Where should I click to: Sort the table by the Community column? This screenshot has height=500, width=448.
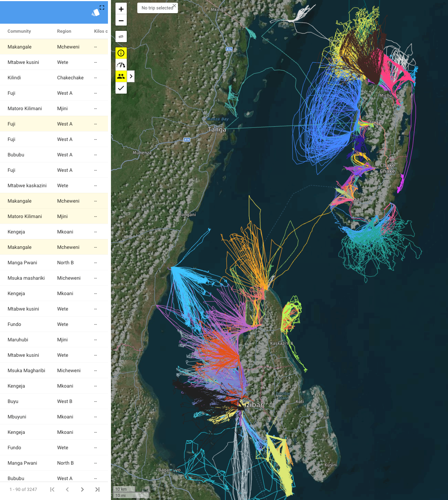click(x=19, y=31)
